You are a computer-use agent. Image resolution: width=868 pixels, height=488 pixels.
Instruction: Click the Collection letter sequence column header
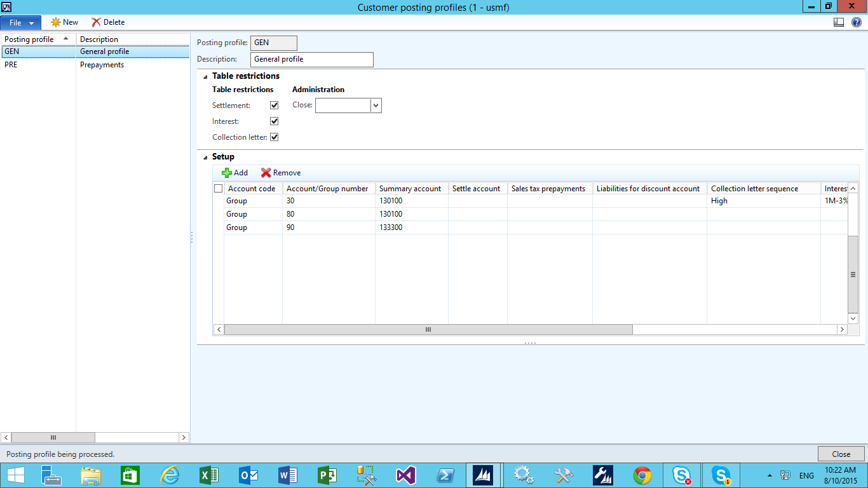(x=764, y=189)
